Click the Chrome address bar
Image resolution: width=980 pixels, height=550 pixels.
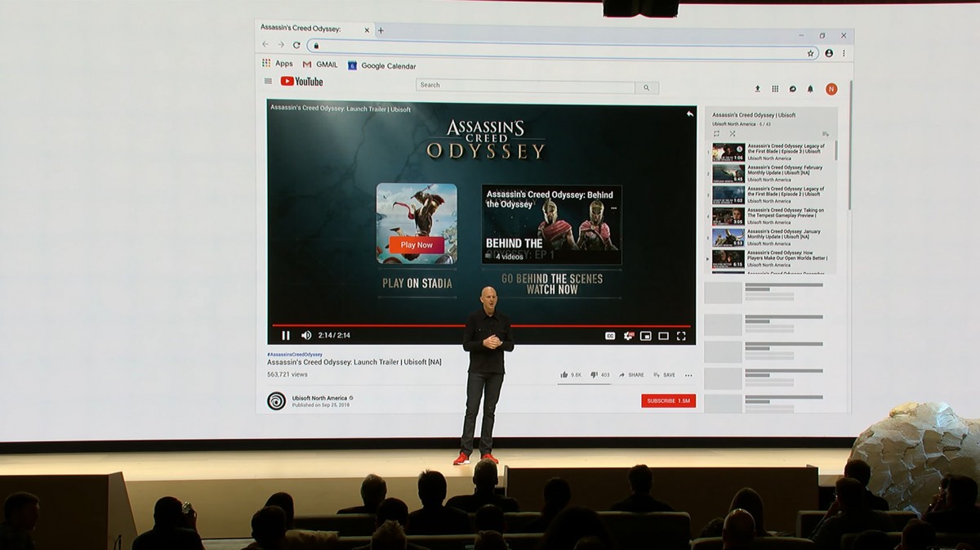563,48
